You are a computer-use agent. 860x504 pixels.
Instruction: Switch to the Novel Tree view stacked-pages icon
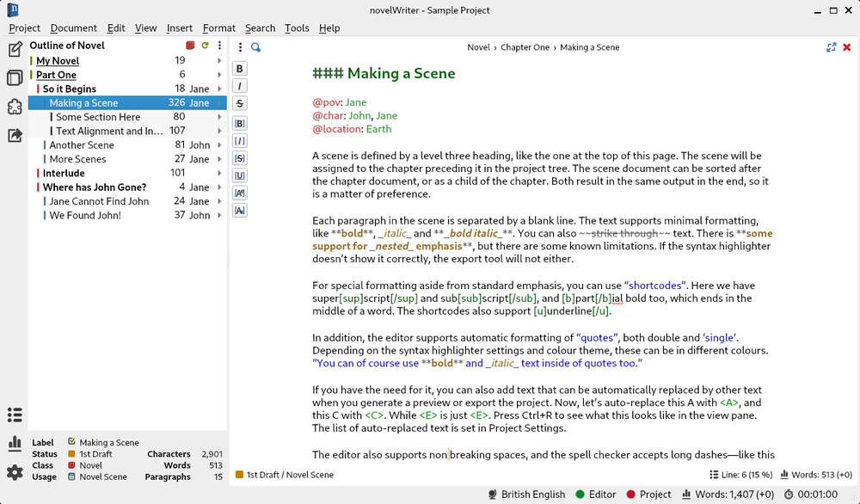point(15,78)
